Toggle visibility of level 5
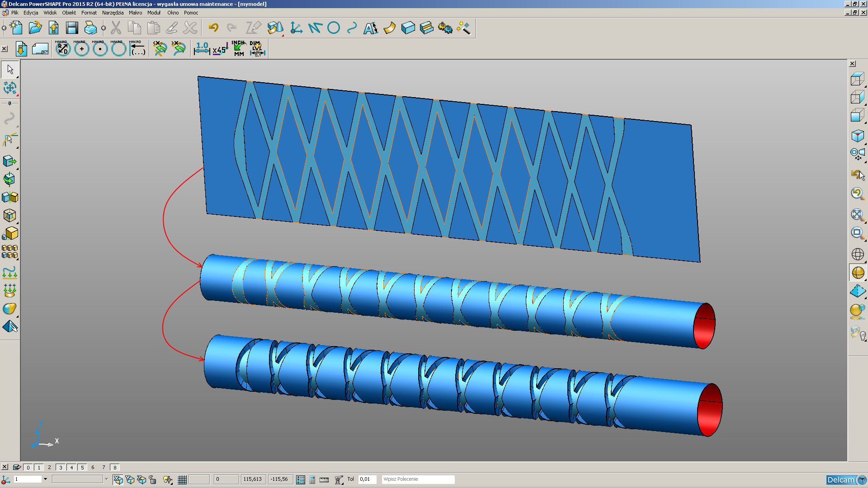Image resolution: width=868 pixels, height=488 pixels. pyautogui.click(x=82, y=468)
